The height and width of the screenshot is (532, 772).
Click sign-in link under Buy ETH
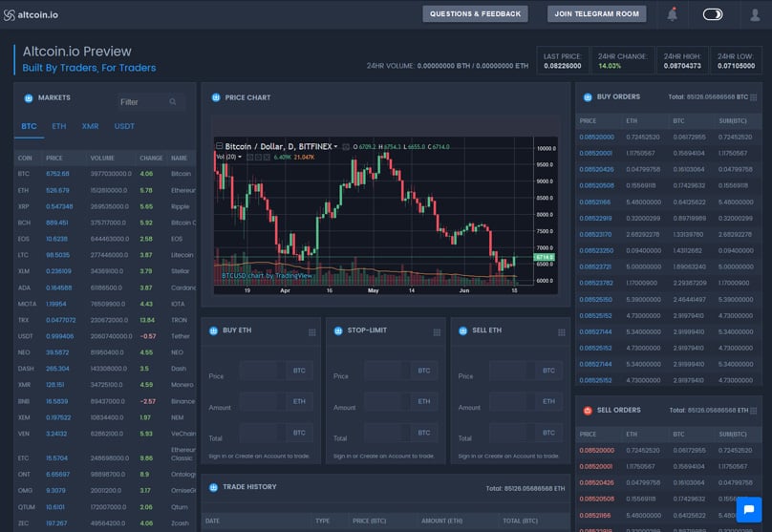[x=259, y=457]
